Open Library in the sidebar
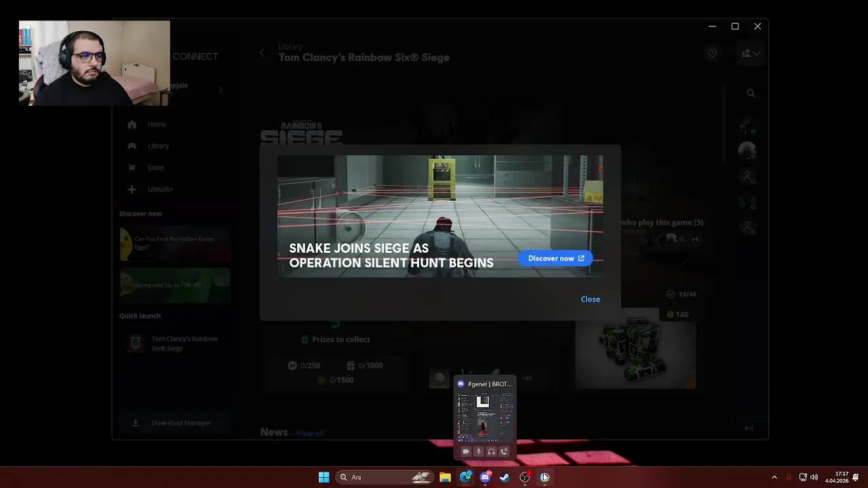The image size is (868, 488). click(x=158, y=146)
